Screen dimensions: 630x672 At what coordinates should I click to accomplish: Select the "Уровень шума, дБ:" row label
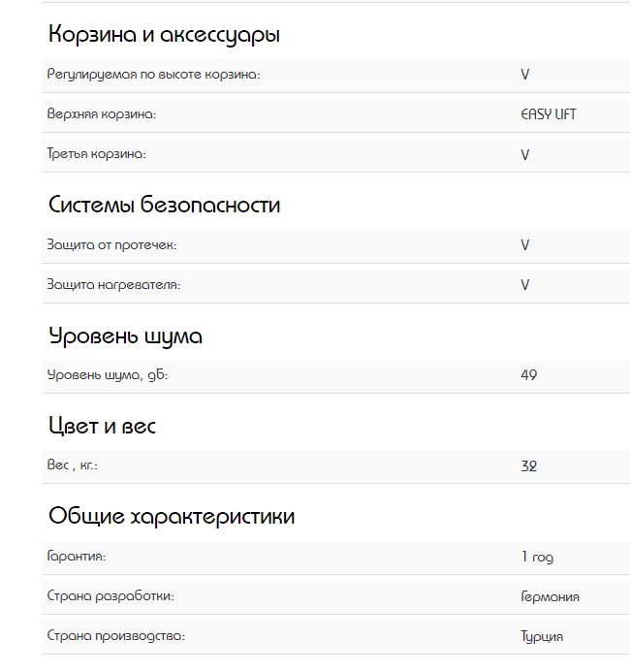pos(108,375)
